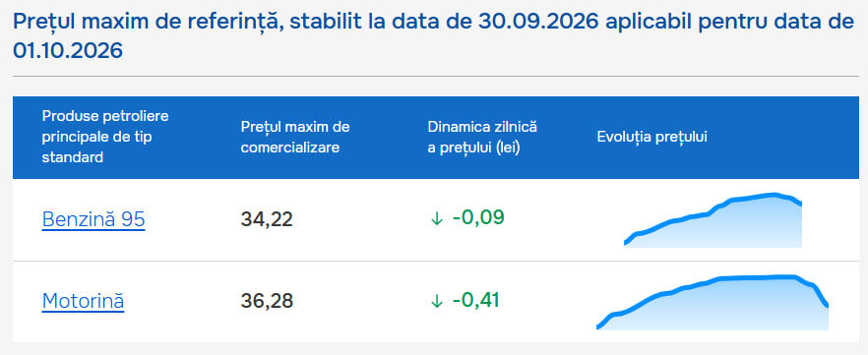Image resolution: width=868 pixels, height=355 pixels.
Task: Select the 'Evoluția prețului' column header
Action: click(652, 137)
